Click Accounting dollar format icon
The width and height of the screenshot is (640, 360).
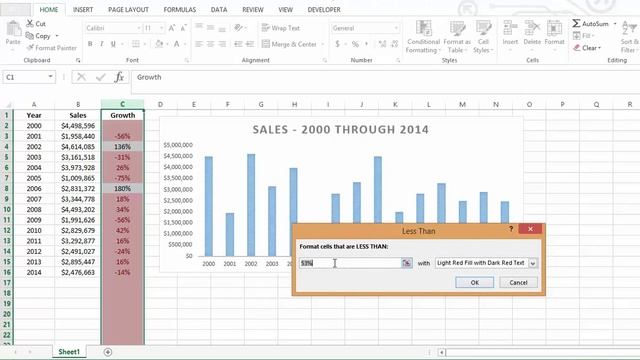[x=337, y=44]
